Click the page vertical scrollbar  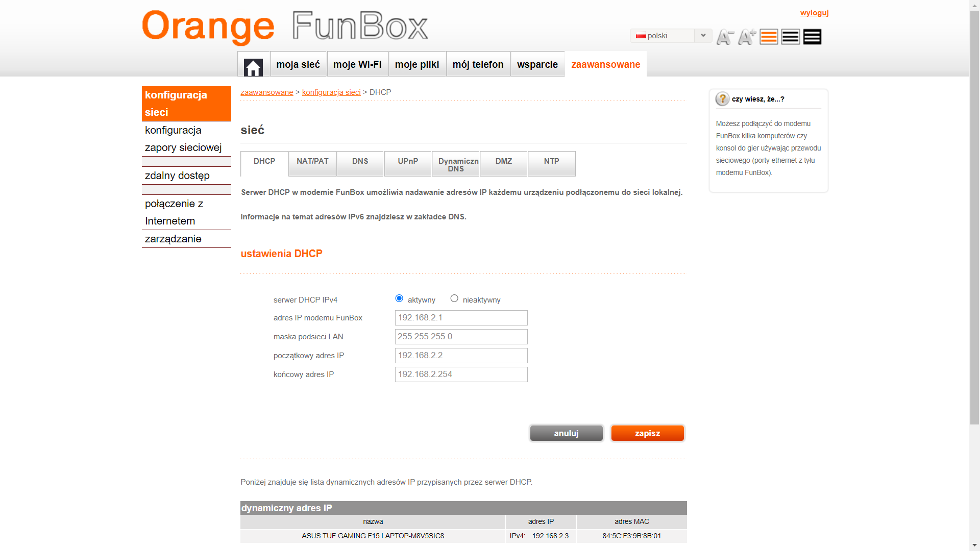point(975,217)
